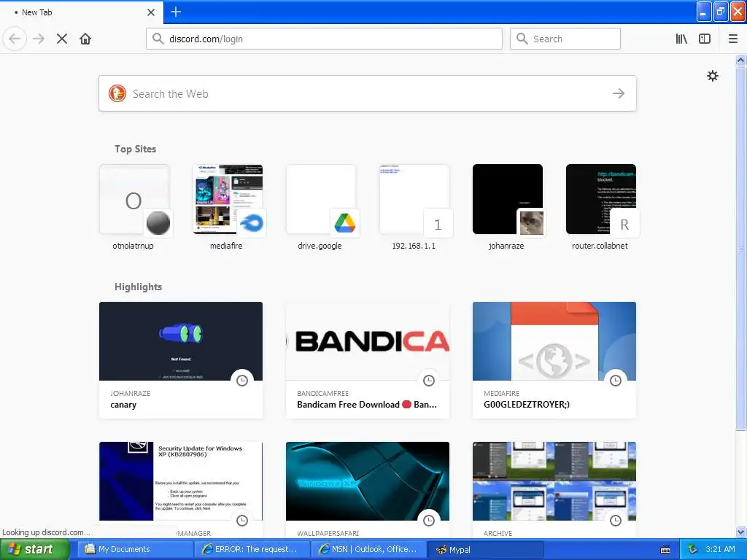Screen dimensions: 747x560
Task: Switch to My Documents taskbar window
Action: (x=133, y=550)
